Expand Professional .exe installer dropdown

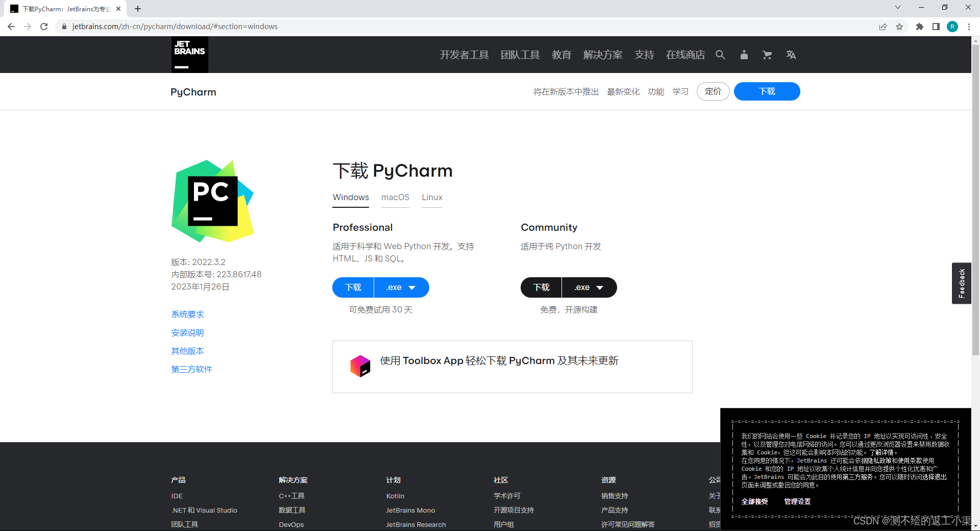pos(402,287)
